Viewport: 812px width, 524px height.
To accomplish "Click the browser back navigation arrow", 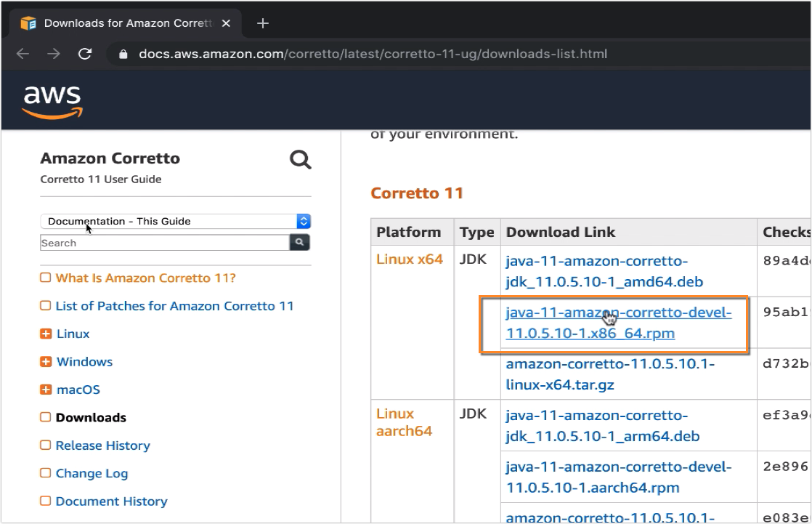I will point(23,53).
